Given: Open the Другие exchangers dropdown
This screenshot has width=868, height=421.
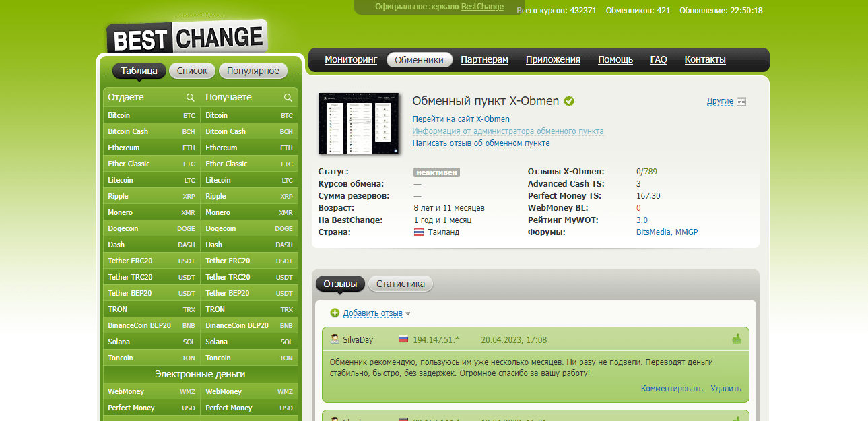Looking at the screenshot, I should pos(720,101).
